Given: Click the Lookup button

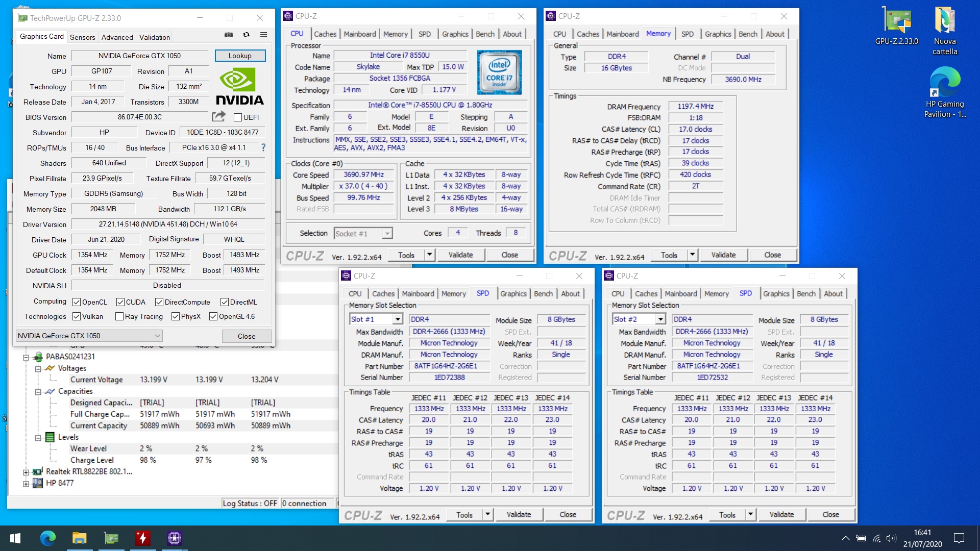Looking at the screenshot, I should 240,56.
